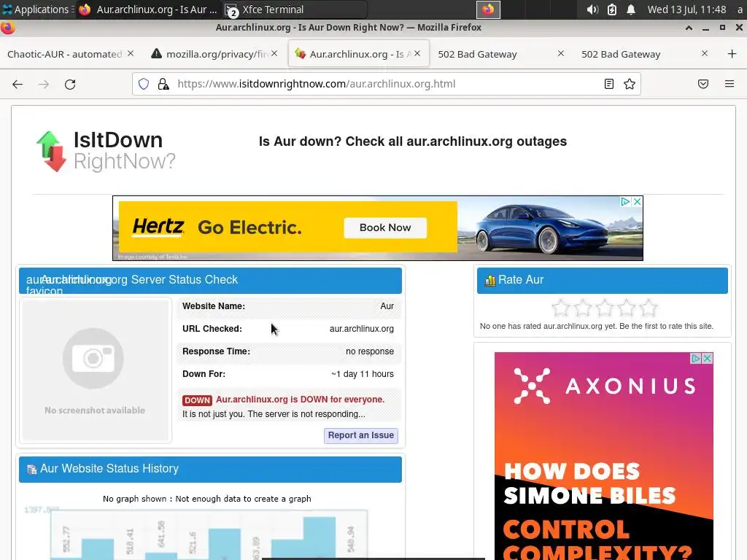This screenshot has height=560, width=747.
Task: Open the notifications bell in panel
Action: [631, 9]
